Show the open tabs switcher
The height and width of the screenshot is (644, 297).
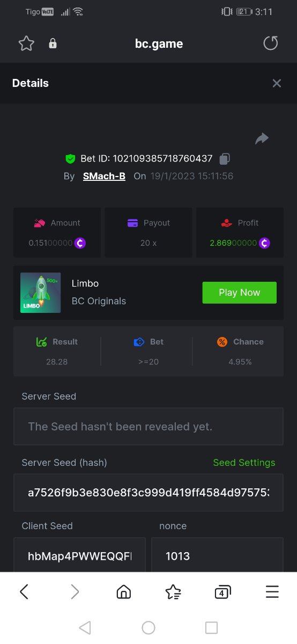[x=222, y=592]
